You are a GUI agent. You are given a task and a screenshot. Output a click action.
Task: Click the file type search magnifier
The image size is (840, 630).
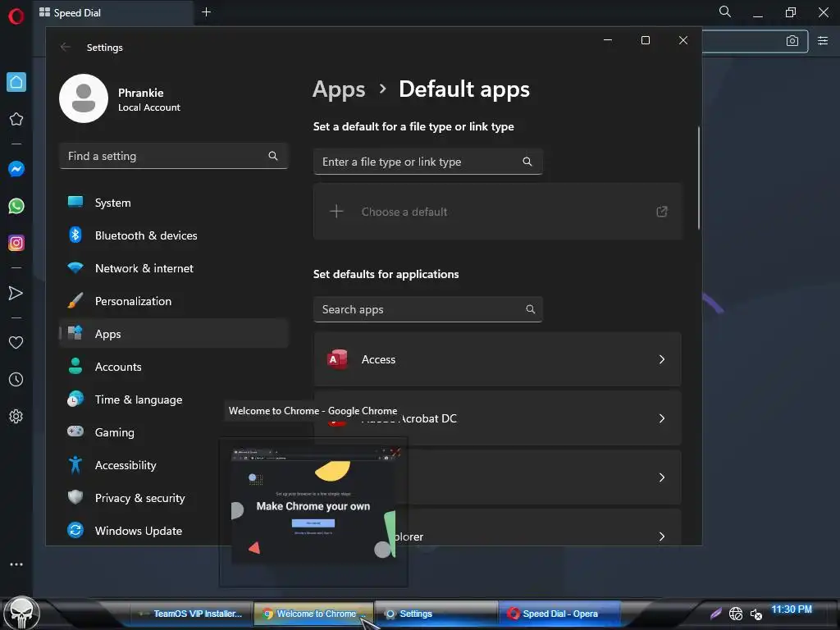[x=527, y=162]
